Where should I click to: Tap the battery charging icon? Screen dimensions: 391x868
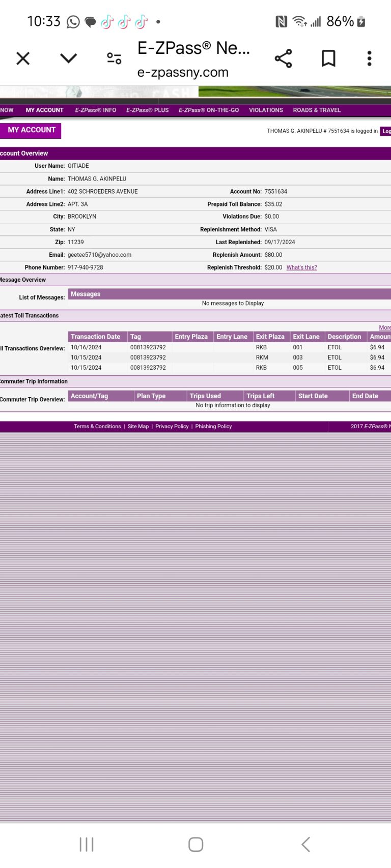tap(361, 21)
